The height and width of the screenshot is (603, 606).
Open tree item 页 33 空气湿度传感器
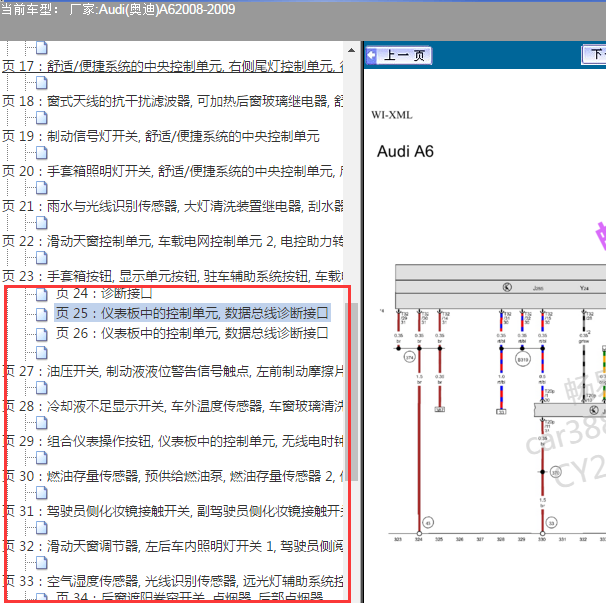click(x=172, y=581)
